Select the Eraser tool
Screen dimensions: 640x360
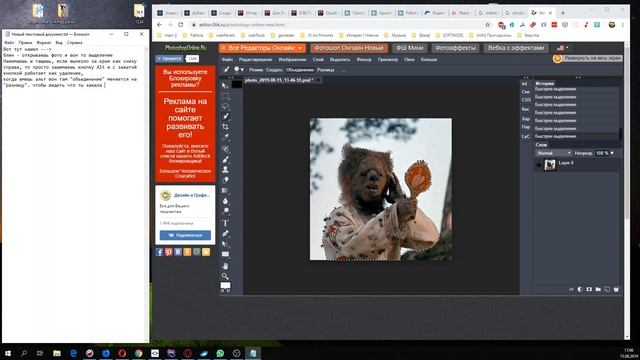tap(225, 180)
